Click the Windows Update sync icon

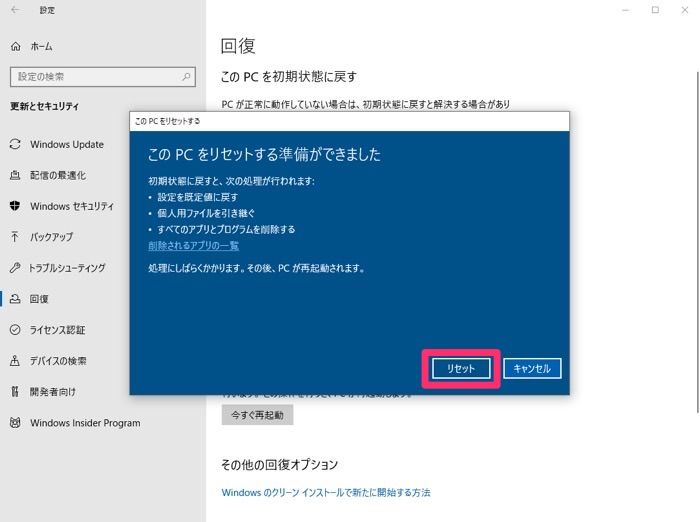tap(15, 144)
